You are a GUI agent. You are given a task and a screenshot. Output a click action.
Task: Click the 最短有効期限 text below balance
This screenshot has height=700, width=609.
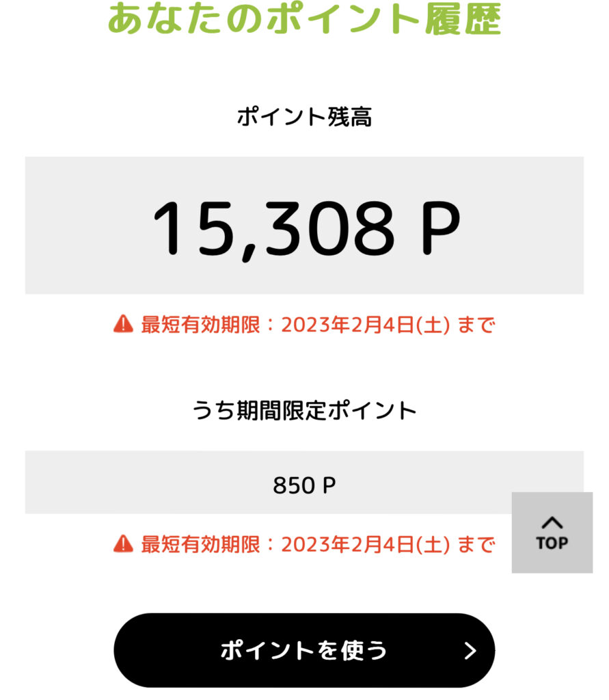[x=200, y=325]
